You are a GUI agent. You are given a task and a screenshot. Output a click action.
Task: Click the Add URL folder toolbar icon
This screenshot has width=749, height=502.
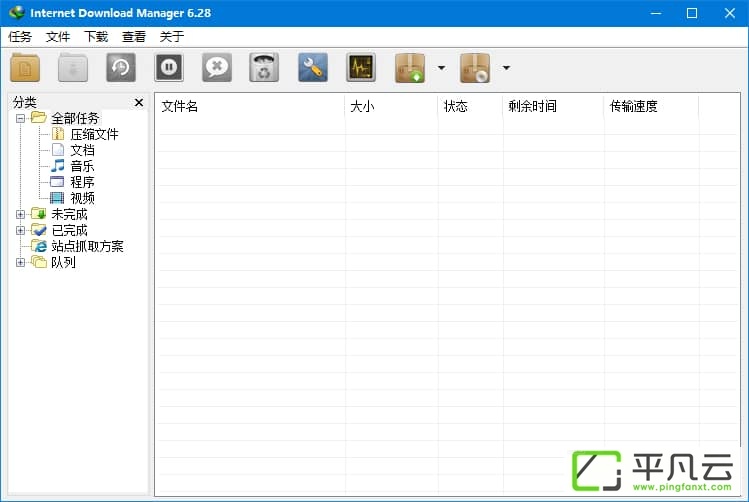click(25, 68)
